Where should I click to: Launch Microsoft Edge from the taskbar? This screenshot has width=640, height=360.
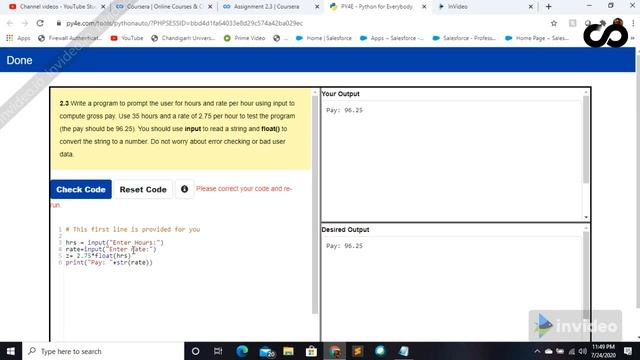(x=242, y=351)
